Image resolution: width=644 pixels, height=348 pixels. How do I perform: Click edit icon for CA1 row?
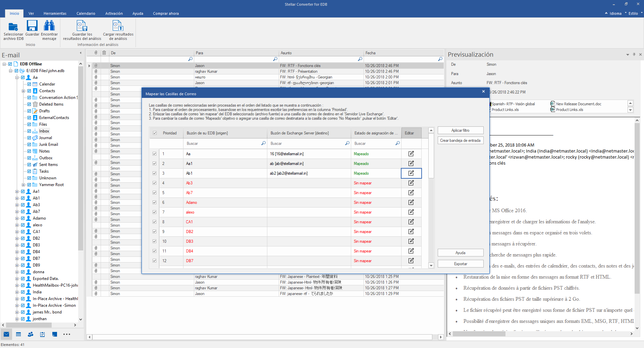(411, 222)
